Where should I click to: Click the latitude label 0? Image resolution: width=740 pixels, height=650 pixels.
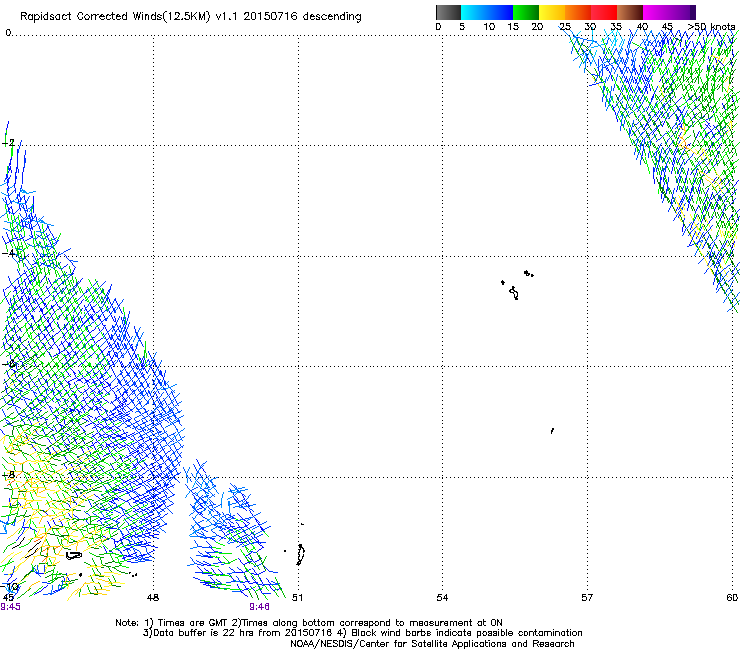pos(8,33)
